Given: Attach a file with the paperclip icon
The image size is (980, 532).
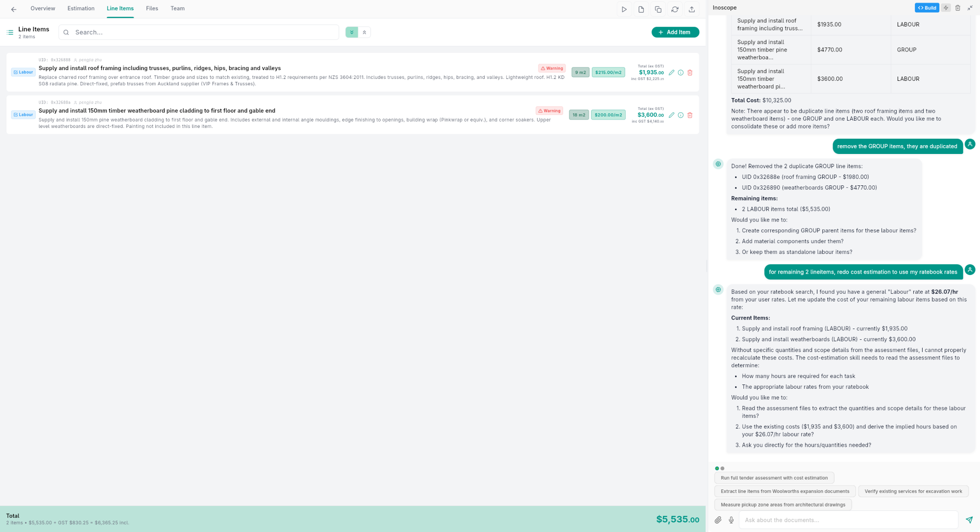Looking at the screenshot, I should click(x=718, y=520).
